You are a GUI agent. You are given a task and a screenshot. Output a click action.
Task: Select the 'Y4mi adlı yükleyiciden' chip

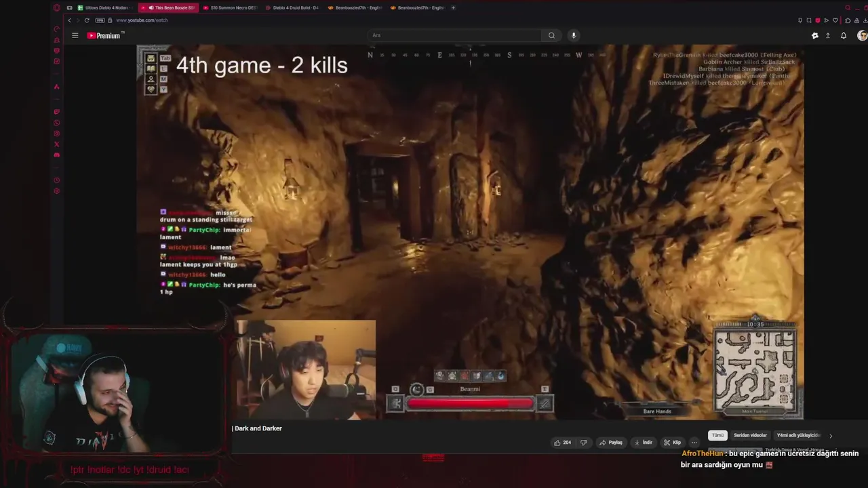click(798, 435)
